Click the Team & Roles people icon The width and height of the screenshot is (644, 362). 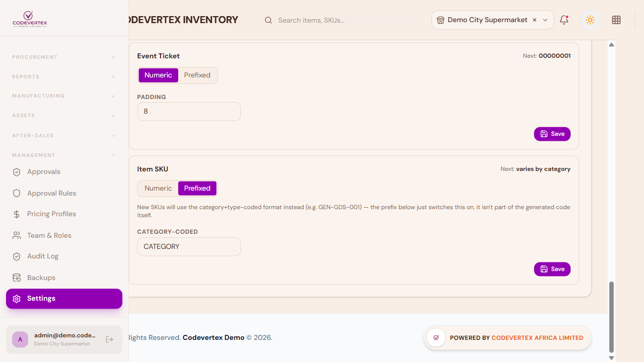(x=17, y=235)
